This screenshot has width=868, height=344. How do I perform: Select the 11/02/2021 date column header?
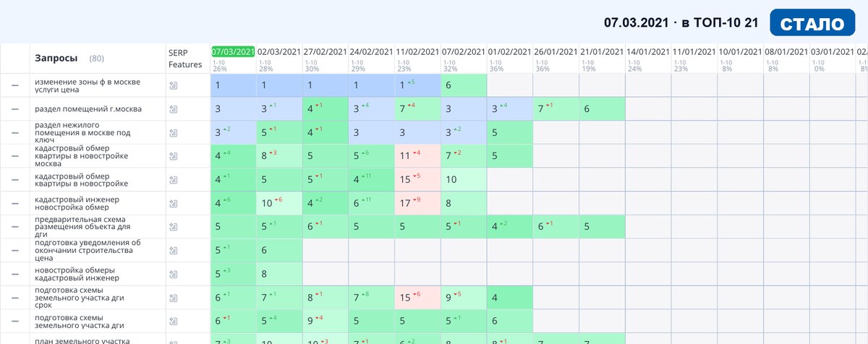coord(417,52)
